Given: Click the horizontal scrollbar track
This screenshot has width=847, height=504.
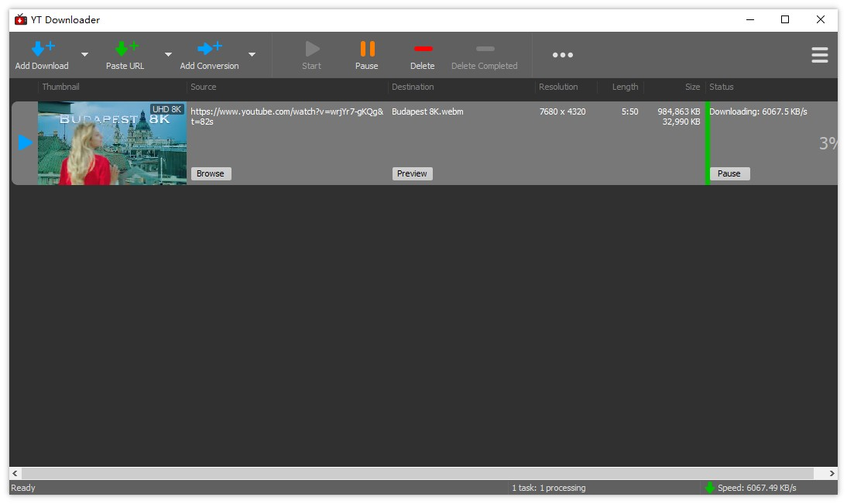Looking at the screenshot, I should coord(417,473).
